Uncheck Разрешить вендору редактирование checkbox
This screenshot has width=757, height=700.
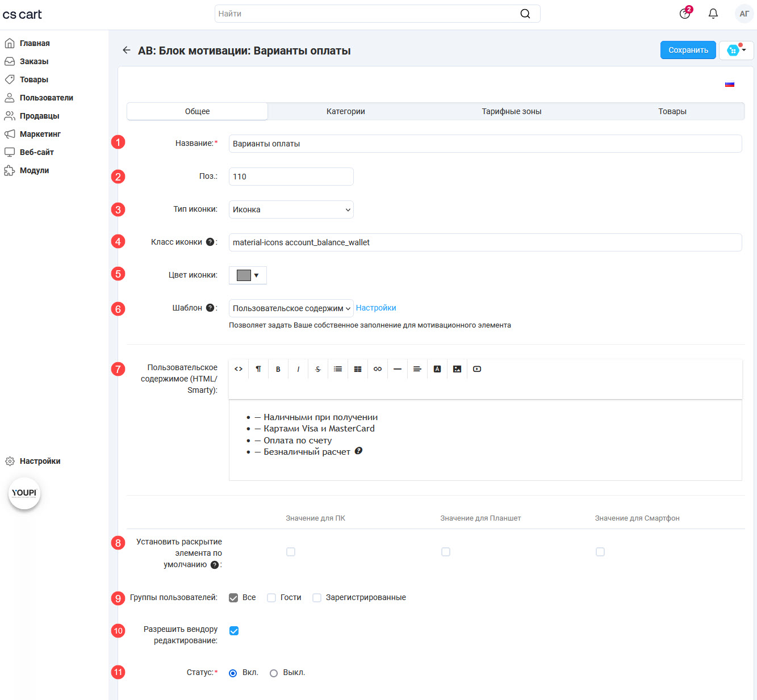234,631
